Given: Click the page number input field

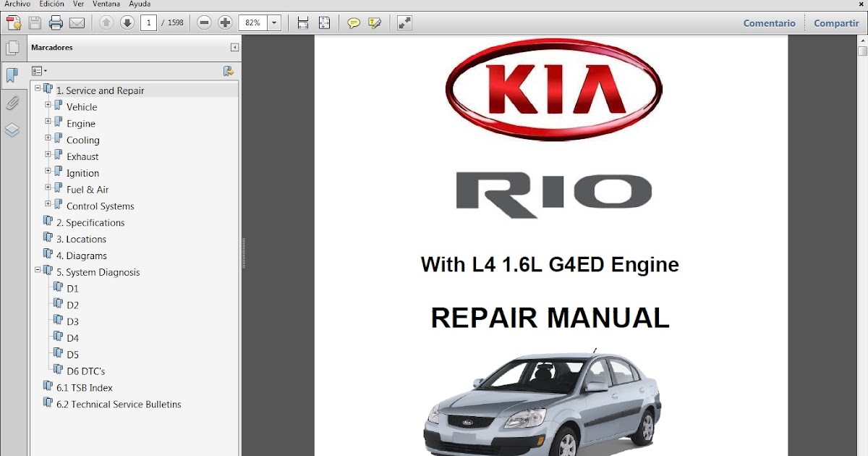Looking at the screenshot, I should [149, 23].
